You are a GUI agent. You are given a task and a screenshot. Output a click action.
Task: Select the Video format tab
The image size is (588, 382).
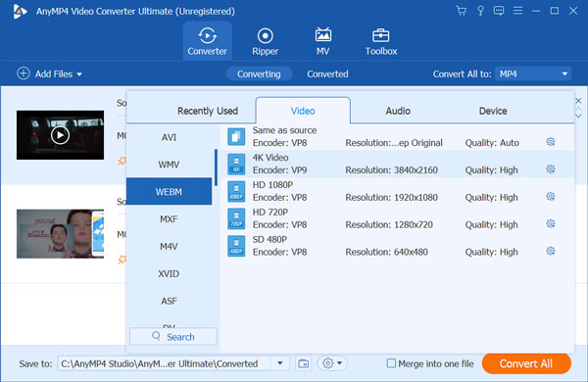tap(303, 111)
